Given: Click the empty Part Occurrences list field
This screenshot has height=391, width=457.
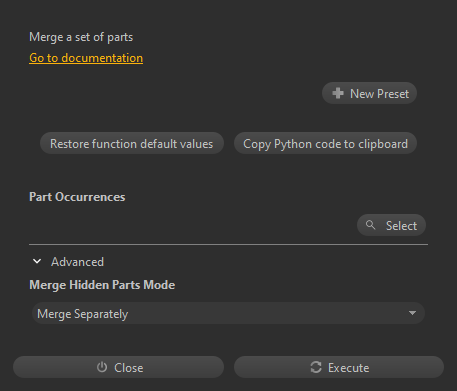Looking at the screenshot, I should (192, 225).
